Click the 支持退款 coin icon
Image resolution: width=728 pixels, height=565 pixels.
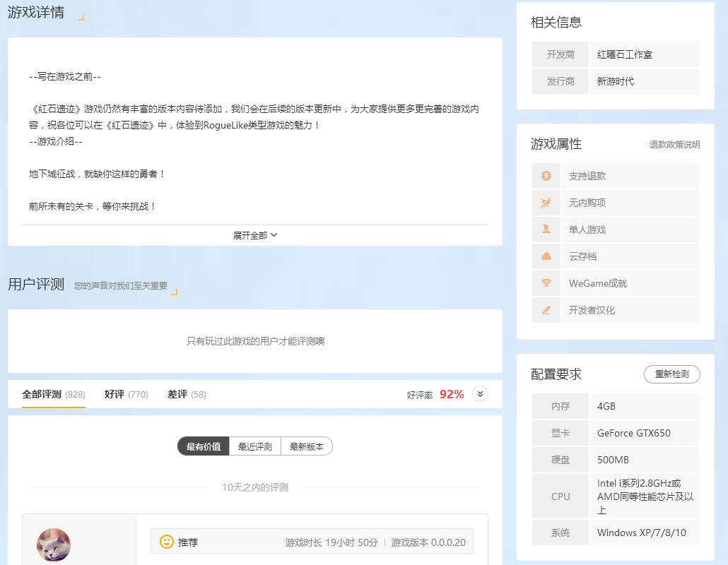(546, 175)
